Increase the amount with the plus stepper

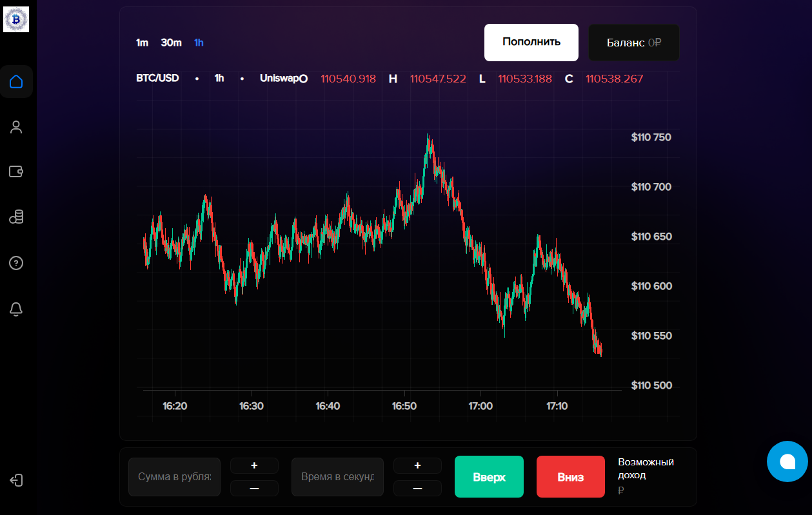pyautogui.click(x=254, y=465)
